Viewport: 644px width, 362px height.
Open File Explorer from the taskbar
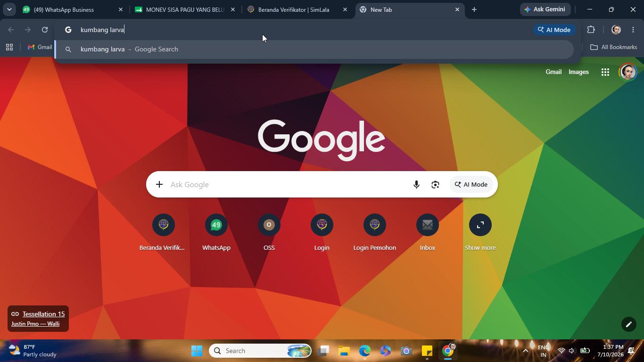point(344,351)
